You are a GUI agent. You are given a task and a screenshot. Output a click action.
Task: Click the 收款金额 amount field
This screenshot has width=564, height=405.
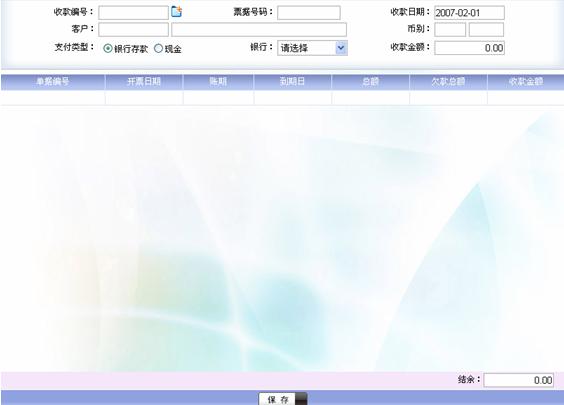click(469, 48)
